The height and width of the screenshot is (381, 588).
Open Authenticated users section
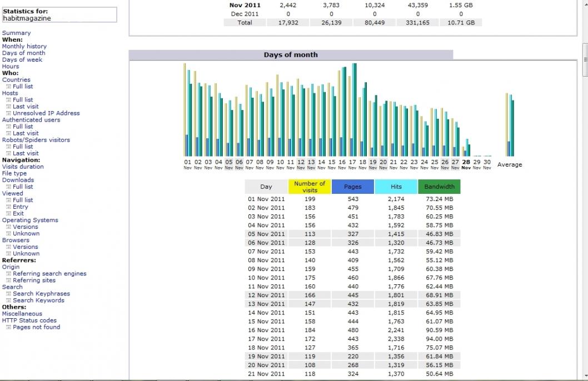click(31, 120)
